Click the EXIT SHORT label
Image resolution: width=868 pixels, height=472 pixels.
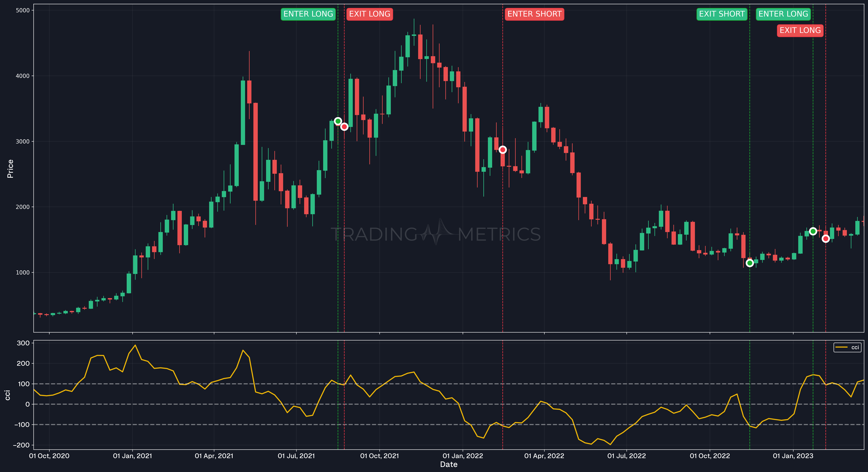click(722, 14)
